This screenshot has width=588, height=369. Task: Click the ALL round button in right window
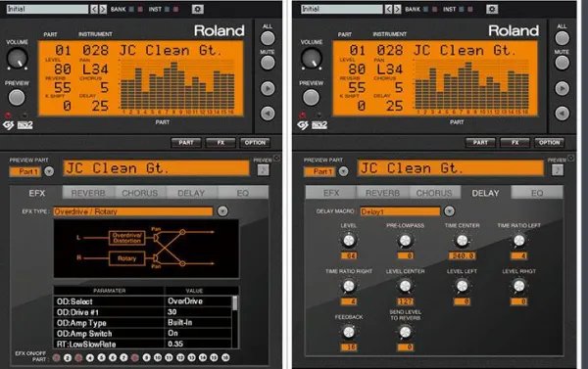[562, 38]
